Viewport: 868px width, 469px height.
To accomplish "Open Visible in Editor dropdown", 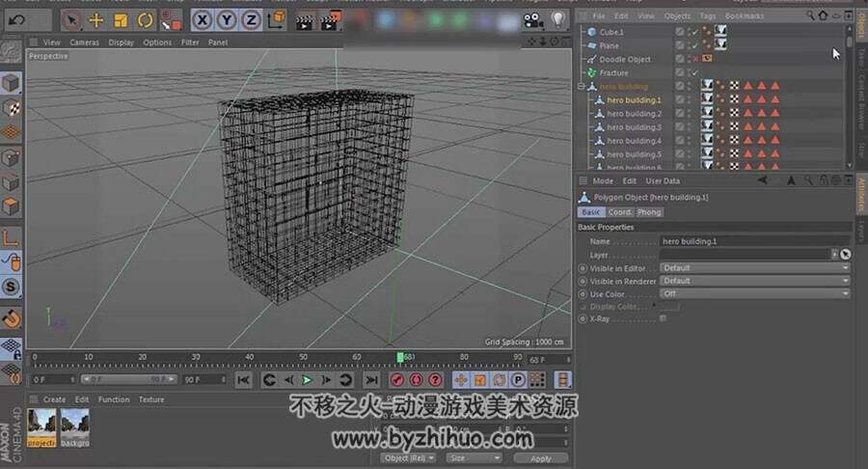I will pyautogui.click(x=755, y=268).
